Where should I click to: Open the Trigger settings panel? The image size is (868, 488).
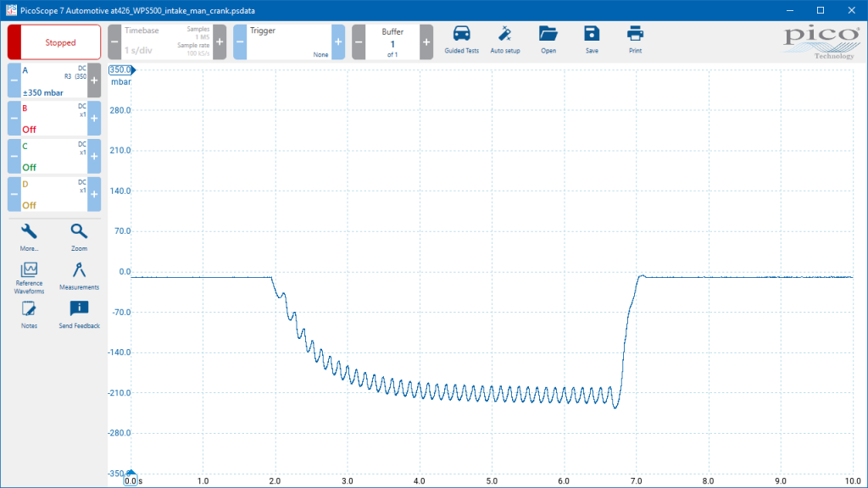click(x=289, y=42)
